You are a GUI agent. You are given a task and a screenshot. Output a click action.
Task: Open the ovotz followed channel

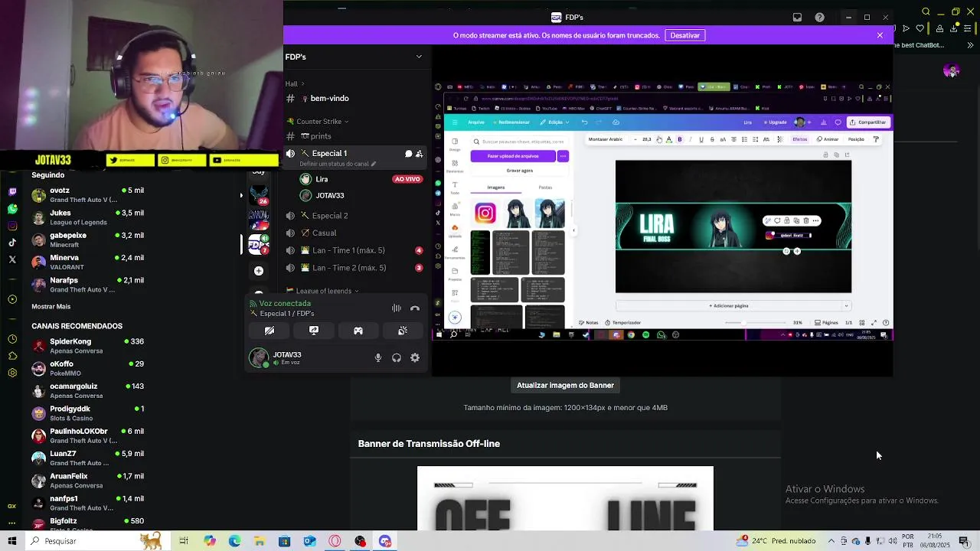(87, 194)
